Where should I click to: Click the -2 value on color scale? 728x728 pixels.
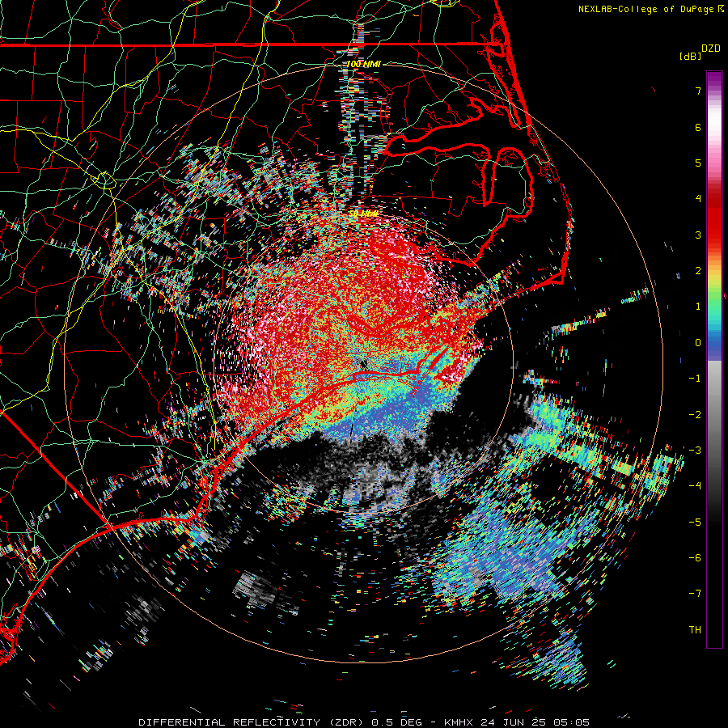point(695,415)
